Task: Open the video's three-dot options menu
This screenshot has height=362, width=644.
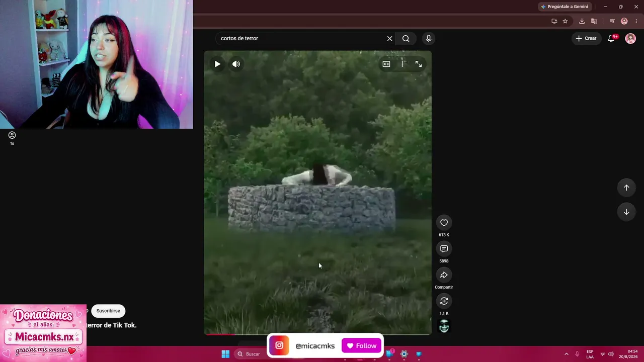Action: (x=403, y=64)
